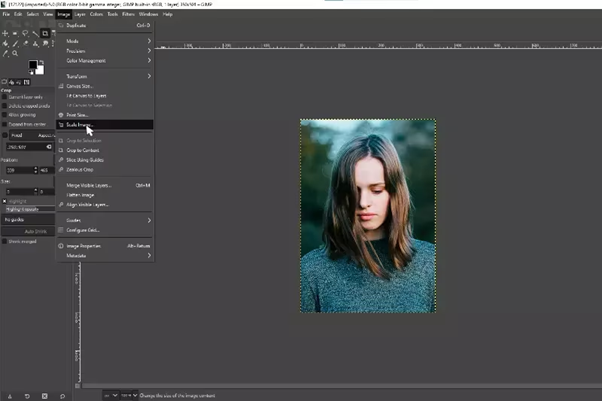The width and height of the screenshot is (602, 401).
Task: Open the File menu in menu bar
Action: 6,14
